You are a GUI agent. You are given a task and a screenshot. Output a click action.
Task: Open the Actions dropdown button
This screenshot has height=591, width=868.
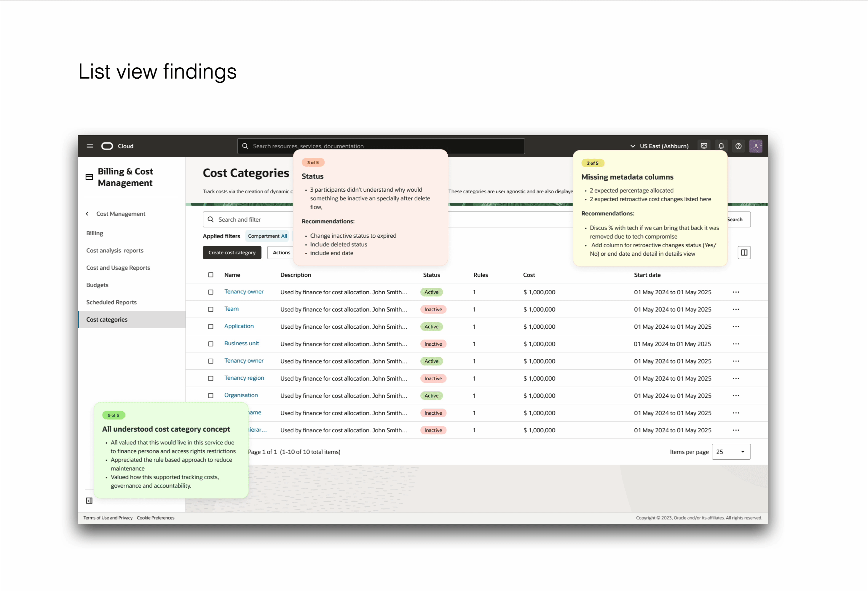click(x=281, y=253)
